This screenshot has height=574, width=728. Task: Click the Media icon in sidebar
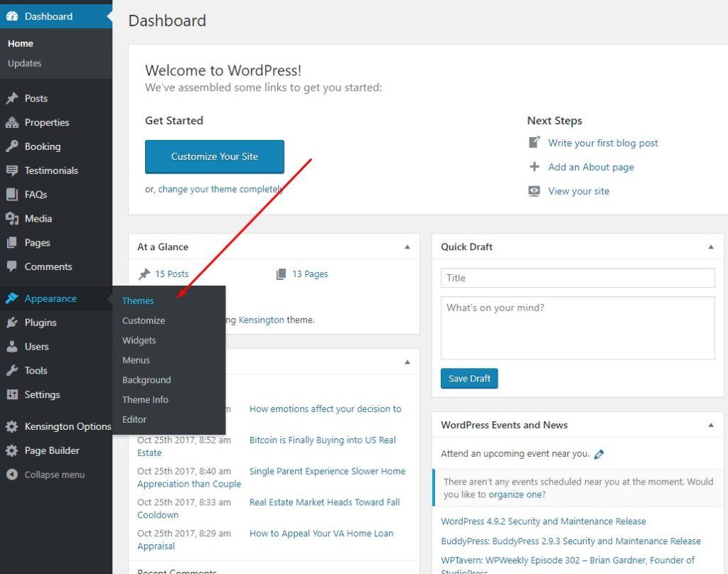click(12, 219)
